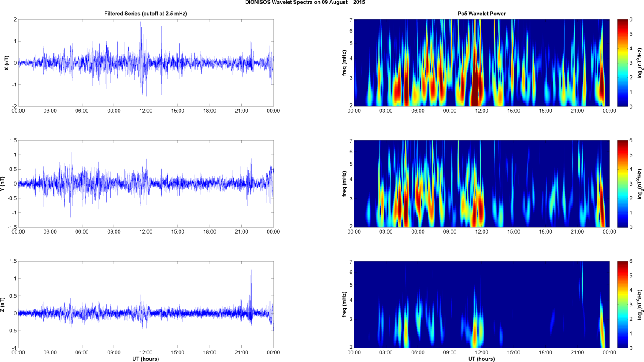Click the bottom wavelet power spectrogram for Z

481,305
